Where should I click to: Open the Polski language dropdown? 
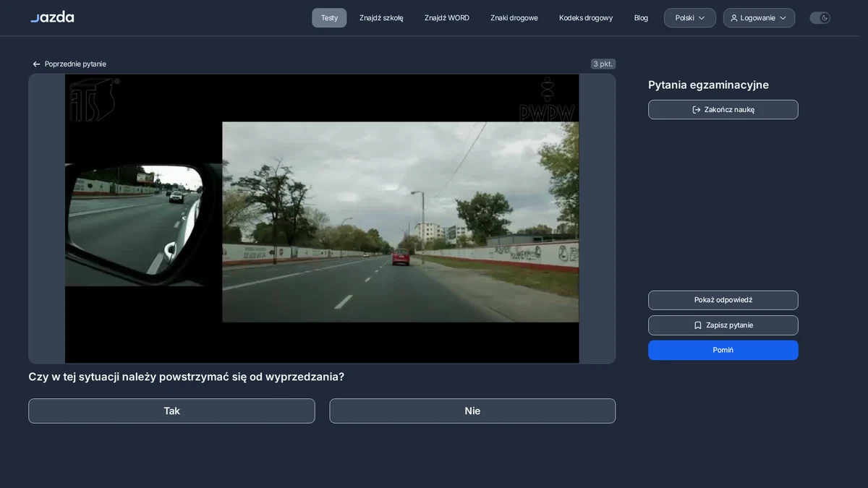pos(690,18)
